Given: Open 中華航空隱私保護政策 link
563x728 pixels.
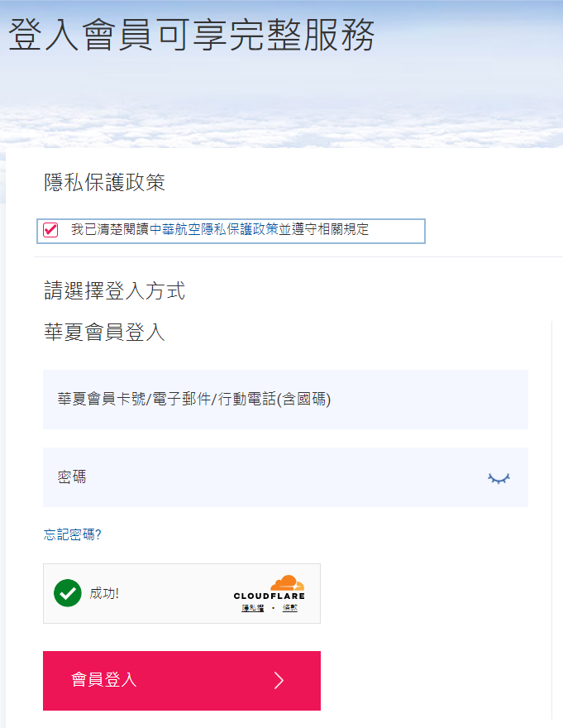Looking at the screenshot, I should pos(214,229).
